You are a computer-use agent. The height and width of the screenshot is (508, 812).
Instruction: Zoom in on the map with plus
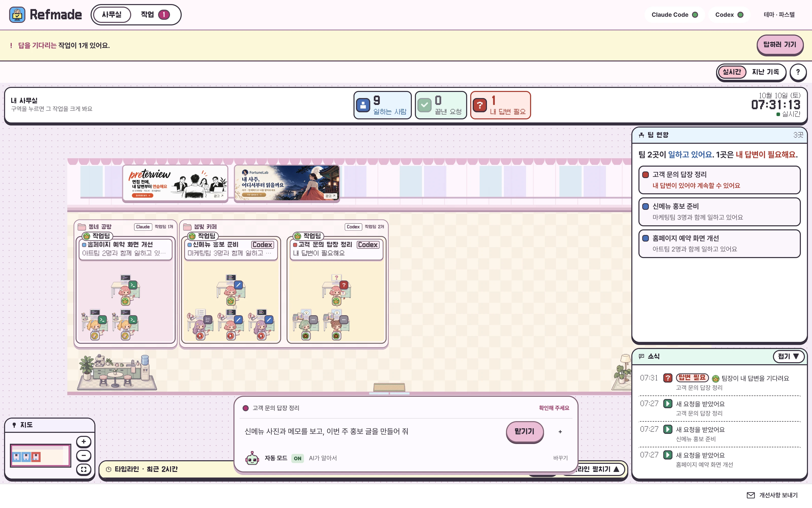pos(83,441)
